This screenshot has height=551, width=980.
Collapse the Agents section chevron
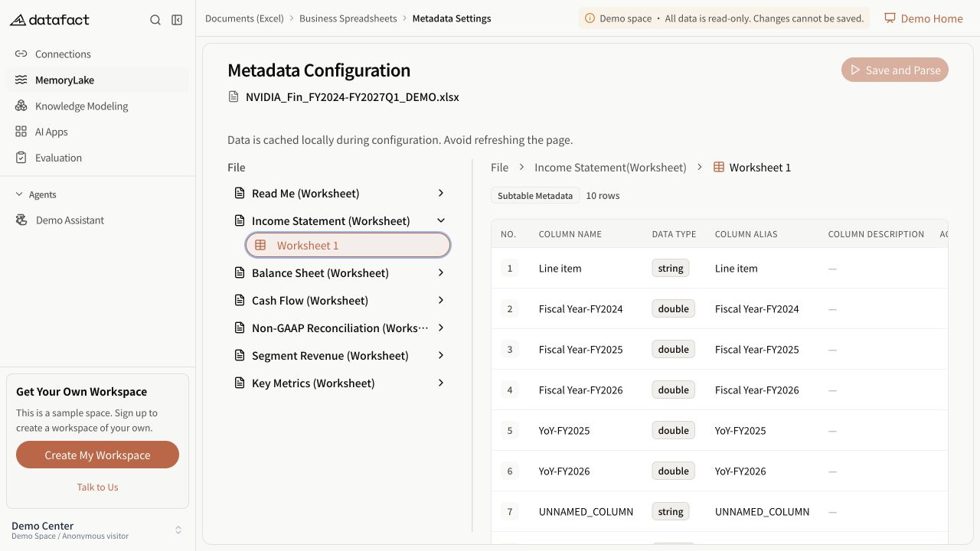[19, 194]
